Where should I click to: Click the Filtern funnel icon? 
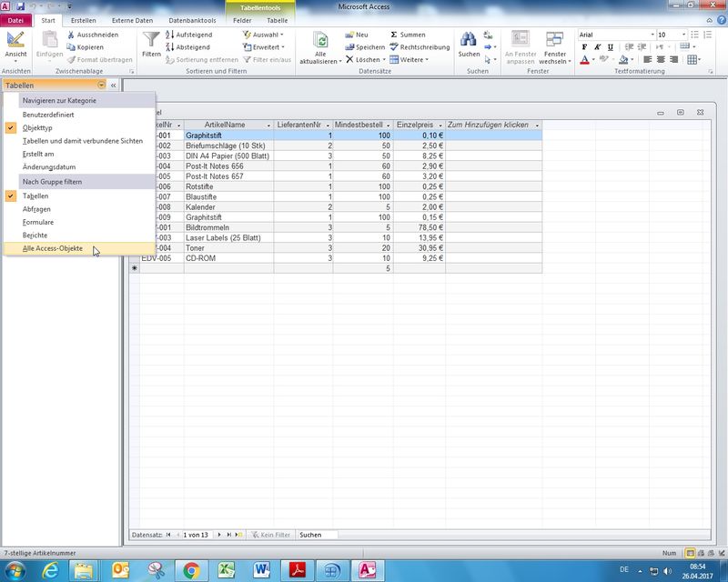click(x=151, y=40)
